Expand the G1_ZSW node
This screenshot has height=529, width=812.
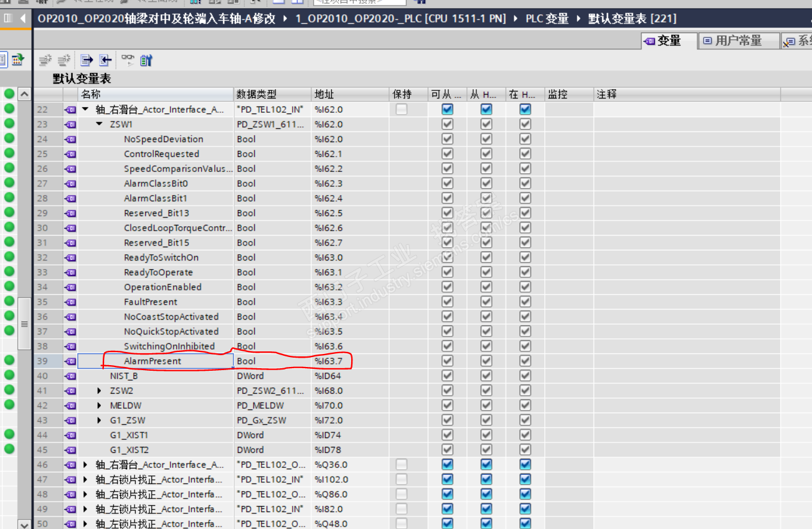[x=100, y=421]
